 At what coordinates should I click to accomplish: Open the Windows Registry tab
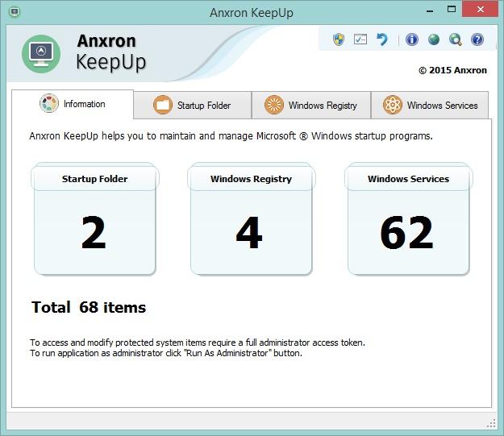(311, 105)
